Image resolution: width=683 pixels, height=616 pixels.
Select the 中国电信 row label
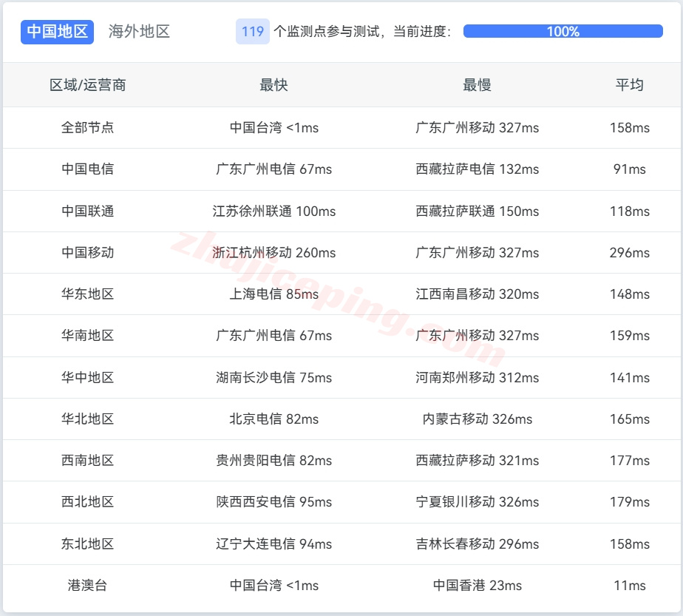click(x=87, y=169)
